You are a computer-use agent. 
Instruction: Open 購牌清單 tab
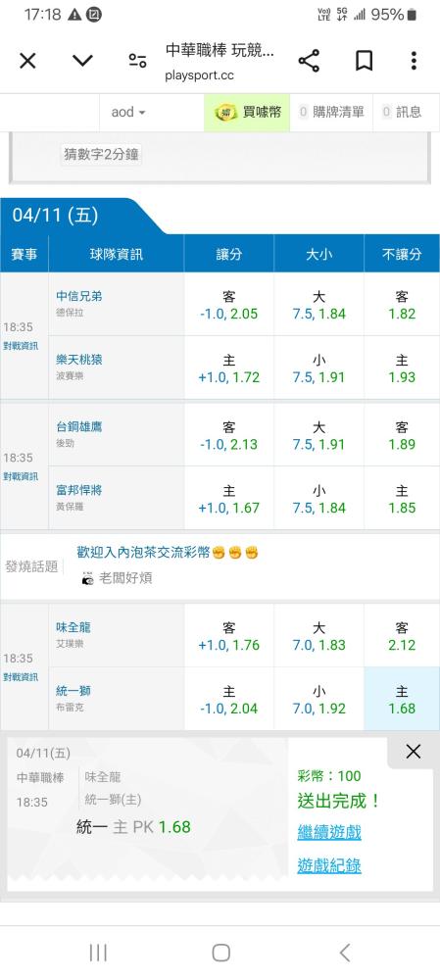(x=331, y=113)
